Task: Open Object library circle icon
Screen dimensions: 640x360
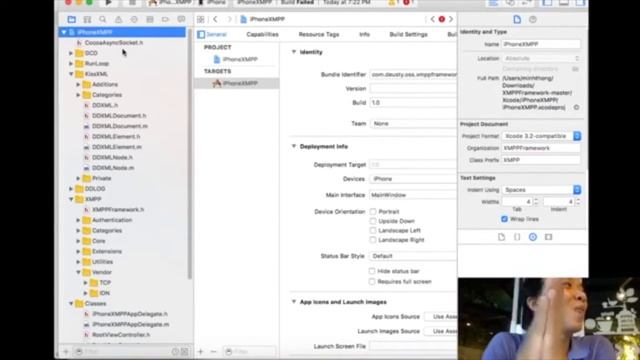Action: (533, 237)
